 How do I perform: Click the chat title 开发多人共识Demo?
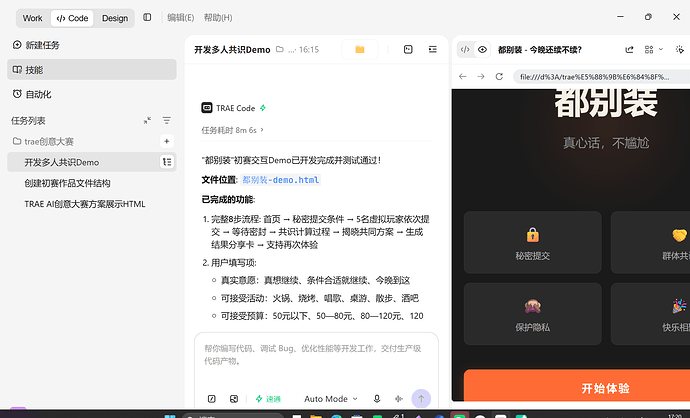coord(232,50)
